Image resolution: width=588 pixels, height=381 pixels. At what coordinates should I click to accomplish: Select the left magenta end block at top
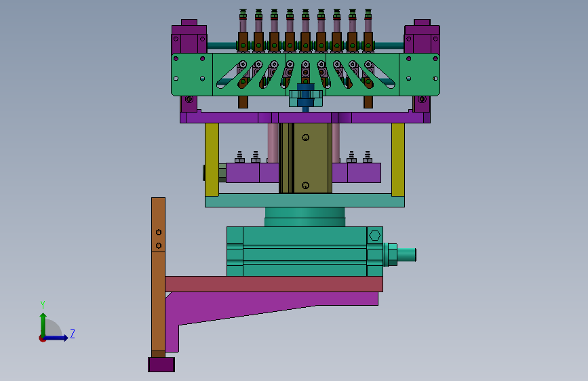click(x=189, y=39)
